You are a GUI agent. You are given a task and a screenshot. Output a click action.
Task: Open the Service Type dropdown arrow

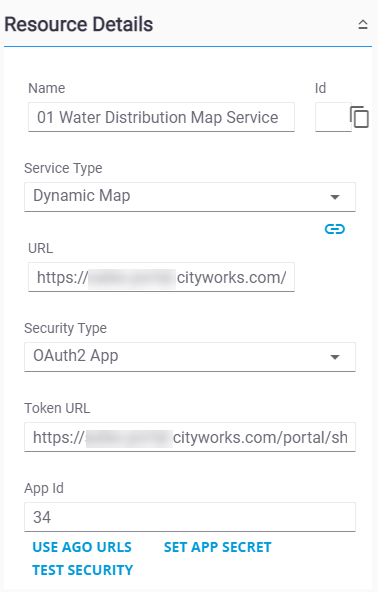(x=335, y=197)
